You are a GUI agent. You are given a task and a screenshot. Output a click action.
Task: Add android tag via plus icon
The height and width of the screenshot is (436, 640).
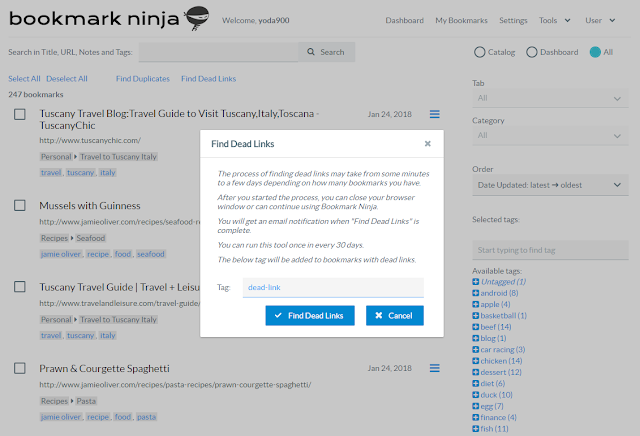pos(476,293)
